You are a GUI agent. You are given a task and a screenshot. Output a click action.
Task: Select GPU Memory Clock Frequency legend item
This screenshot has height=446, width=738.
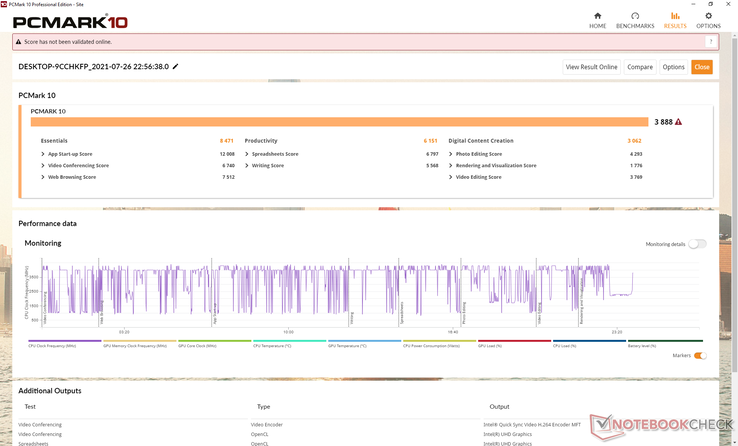[x=139, y=343]
